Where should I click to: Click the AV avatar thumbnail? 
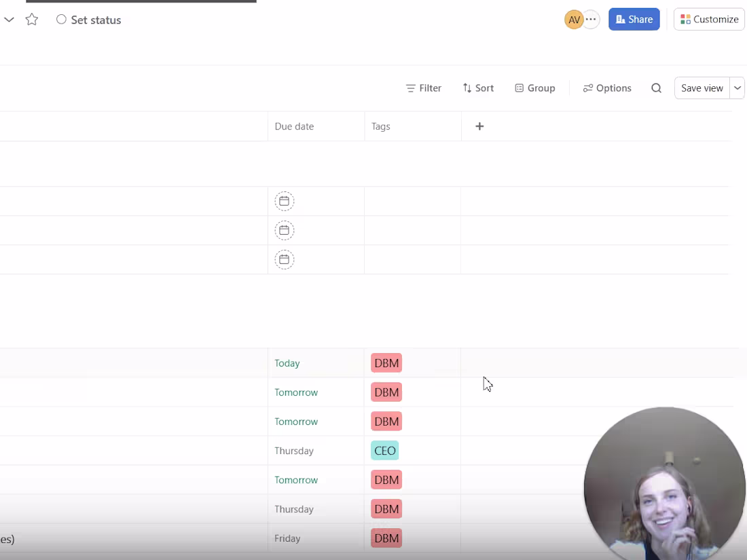click(574, 19)
